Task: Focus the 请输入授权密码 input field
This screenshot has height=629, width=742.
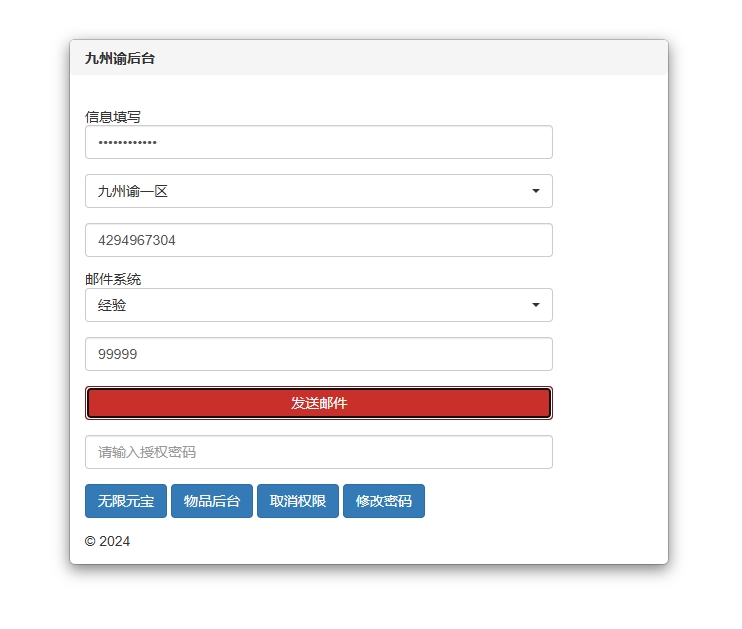Action: point(318,452)
